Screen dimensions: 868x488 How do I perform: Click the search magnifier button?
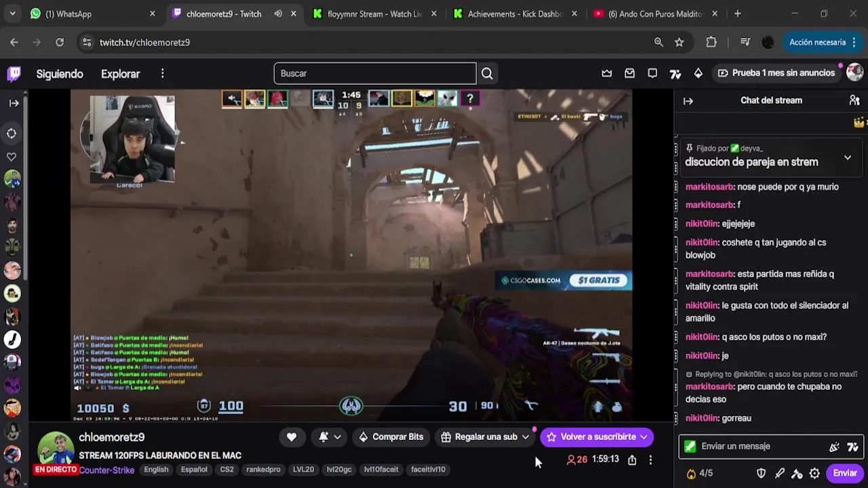pos(487,73)
